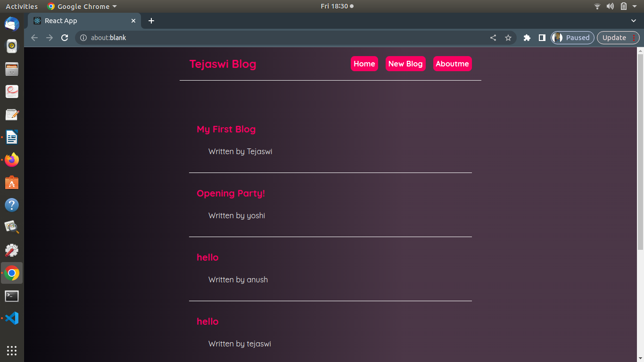The image size is (644, 362).
Task: Launch Firefox from the dock
Action: (x=12, y=160)
